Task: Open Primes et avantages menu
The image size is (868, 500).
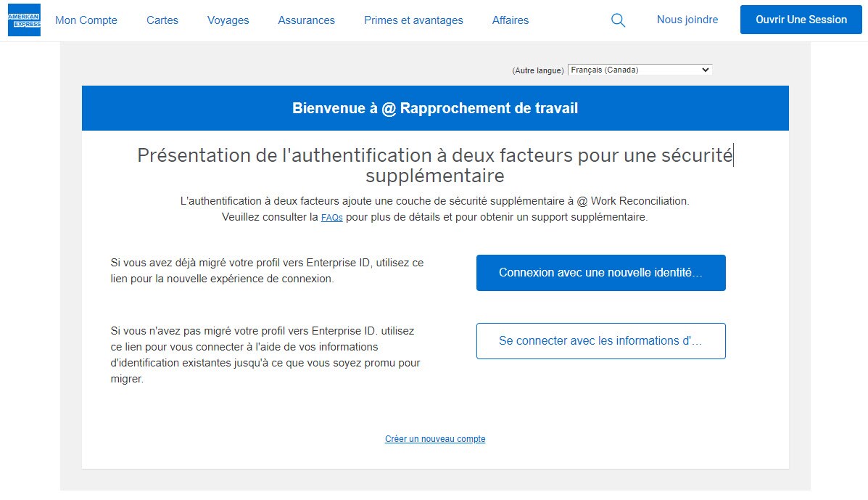Action: [413, 20]
